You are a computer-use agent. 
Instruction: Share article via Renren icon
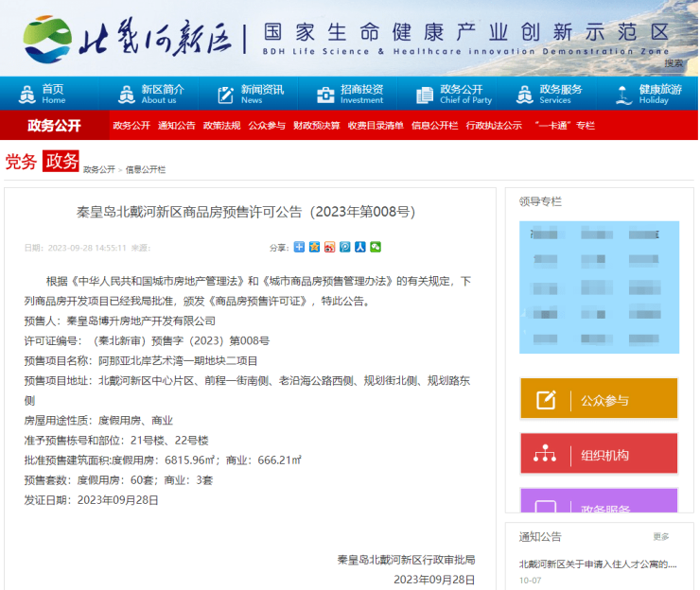coord(360,248)
